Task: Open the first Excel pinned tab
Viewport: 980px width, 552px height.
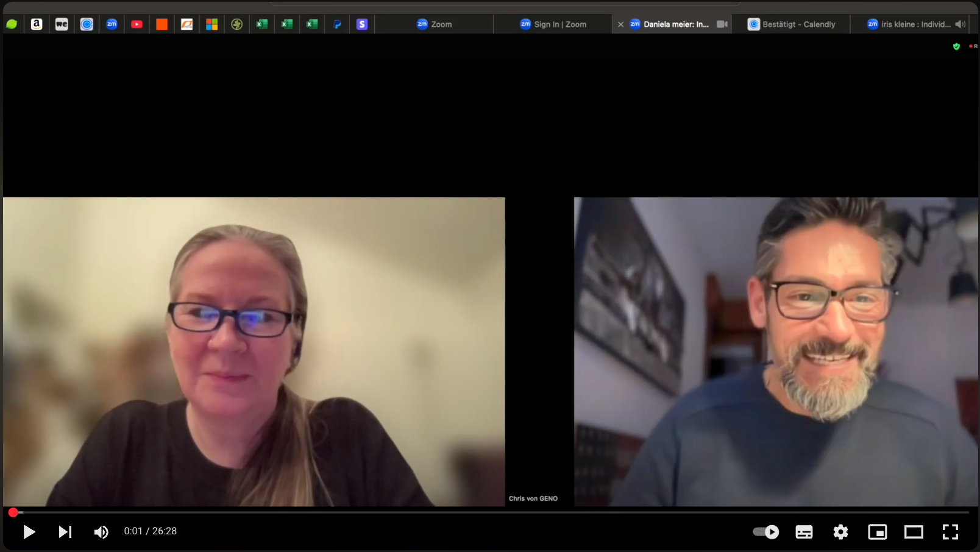Action: (261, 24)
